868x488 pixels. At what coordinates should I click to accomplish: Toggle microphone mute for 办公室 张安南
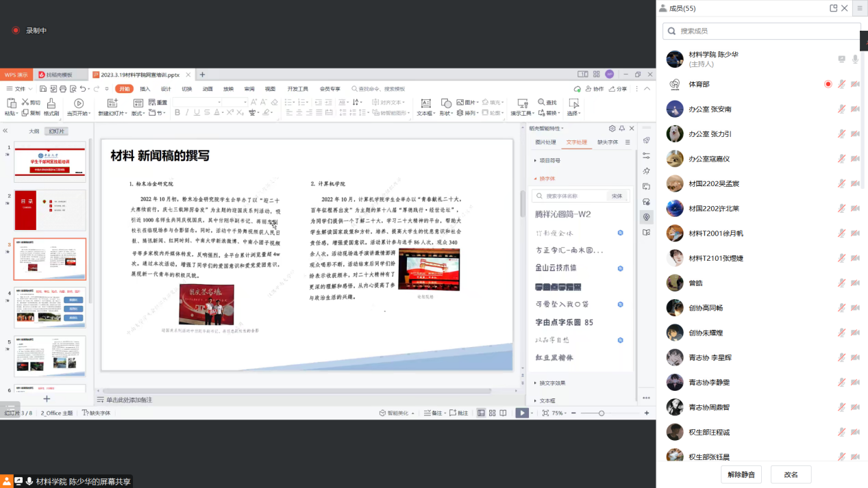coord(841,109)
